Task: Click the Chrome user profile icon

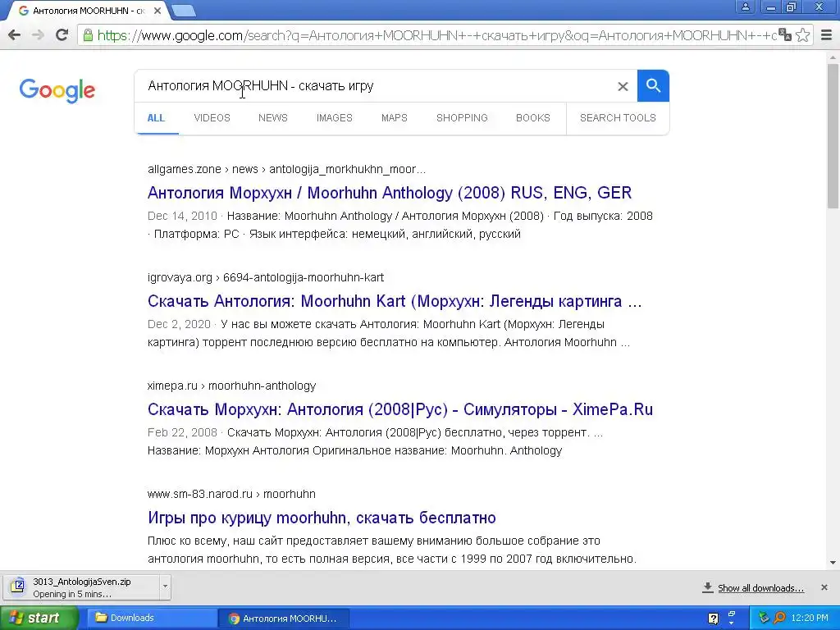Action: click(745, 7)
